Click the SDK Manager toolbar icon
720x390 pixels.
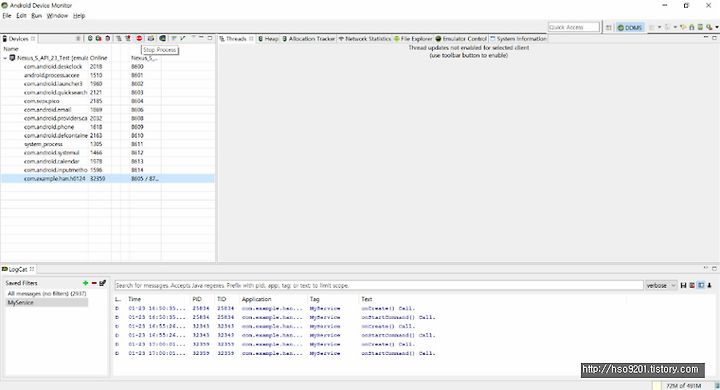click(x=700, y=28)
